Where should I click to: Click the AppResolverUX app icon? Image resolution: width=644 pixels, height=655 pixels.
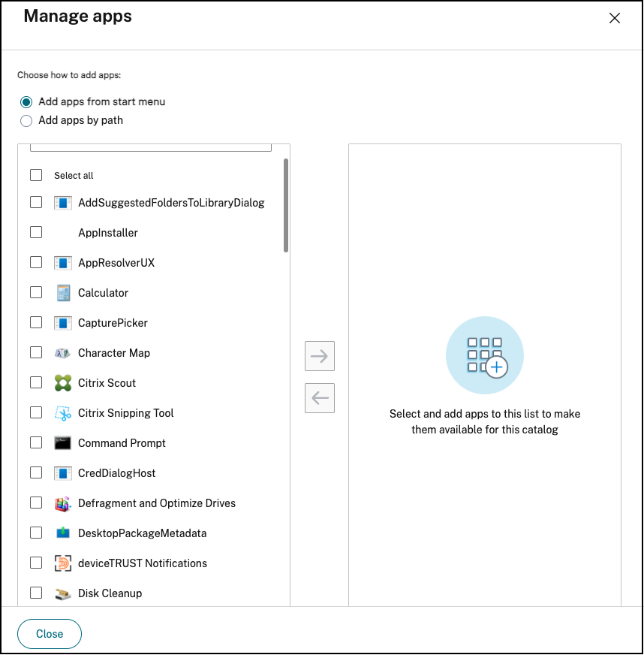63,263
